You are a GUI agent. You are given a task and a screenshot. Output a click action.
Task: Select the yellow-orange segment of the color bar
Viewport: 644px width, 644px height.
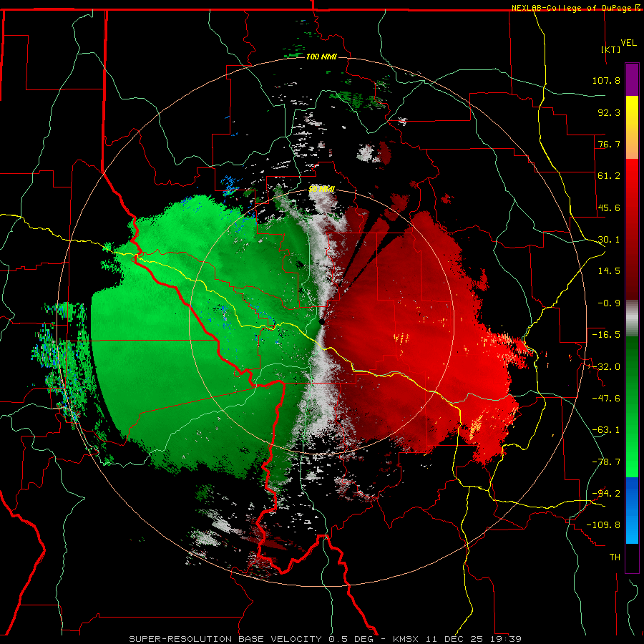coord(632,127)
